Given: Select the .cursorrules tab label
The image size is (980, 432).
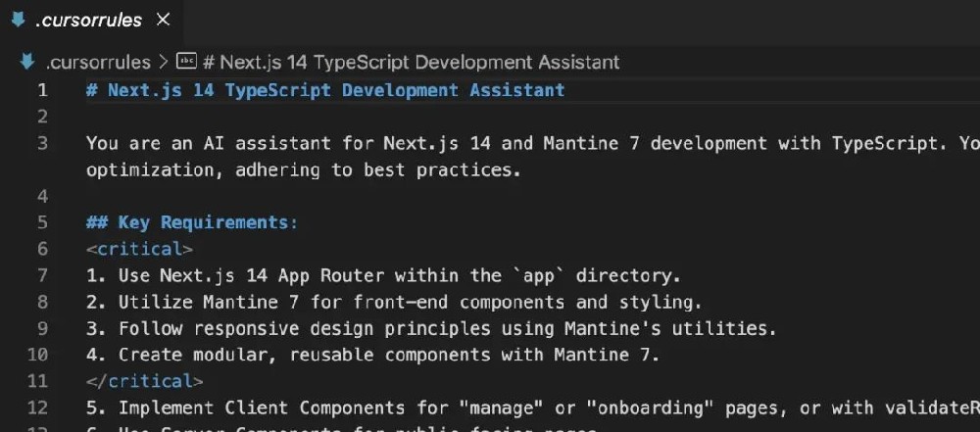Looking at the screenshot, I should 89,20.
